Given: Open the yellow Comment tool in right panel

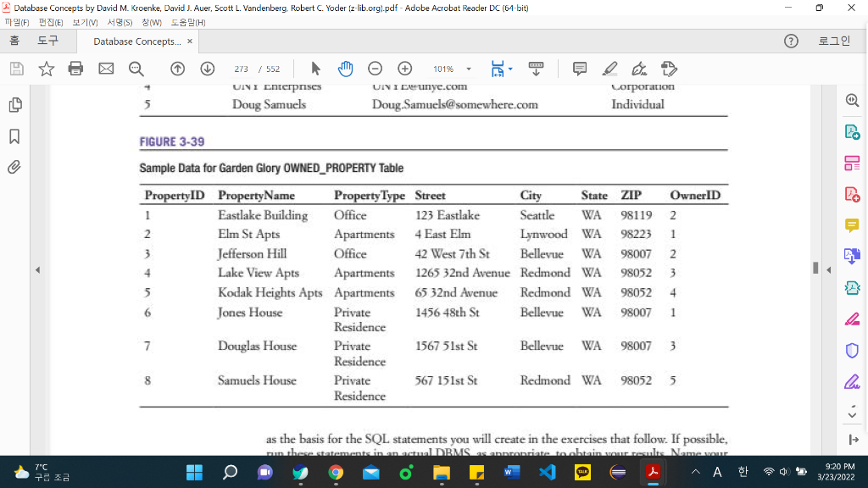Looking at the screenshot, I should pos(852,225).
